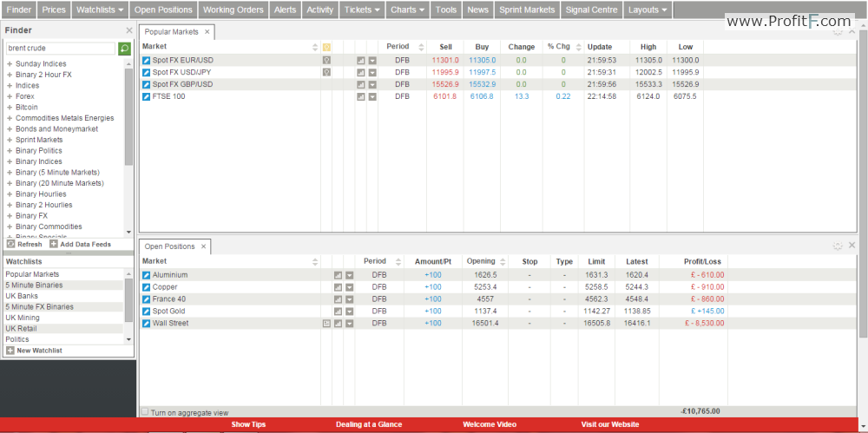Open chart icon in Spot FX EUR/USD row
The height and width of the screenshot is (433, 868).
(x=361, y=61)
